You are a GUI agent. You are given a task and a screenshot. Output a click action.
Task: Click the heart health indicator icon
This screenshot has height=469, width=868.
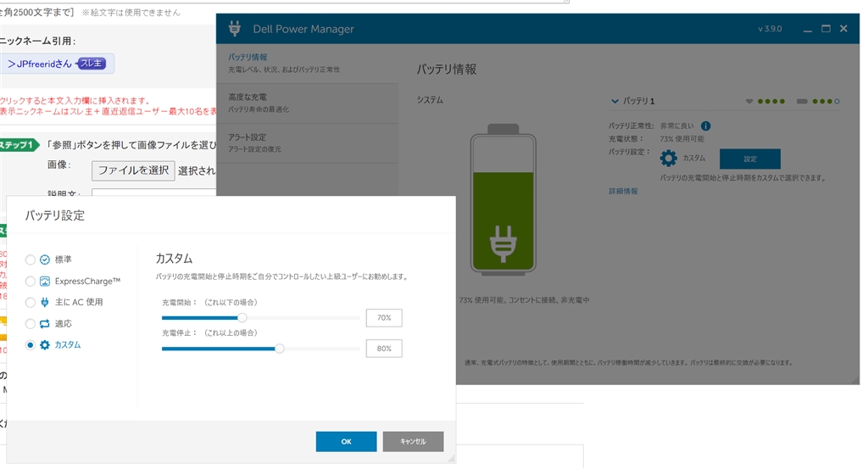point(749,101)
